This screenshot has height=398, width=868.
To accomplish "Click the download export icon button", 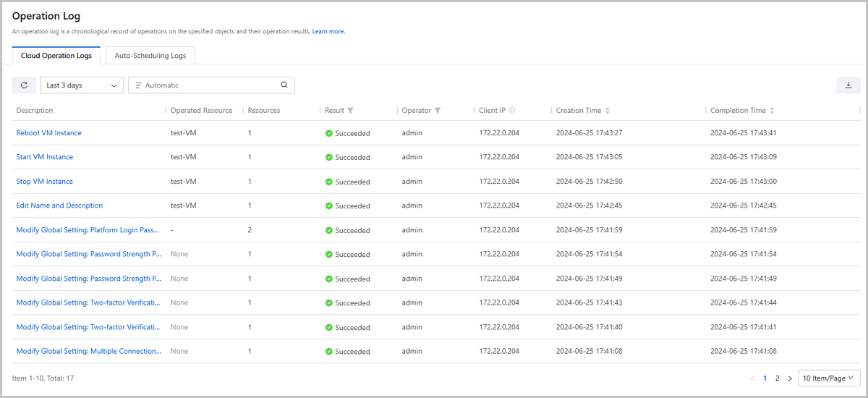I will 848,85.
